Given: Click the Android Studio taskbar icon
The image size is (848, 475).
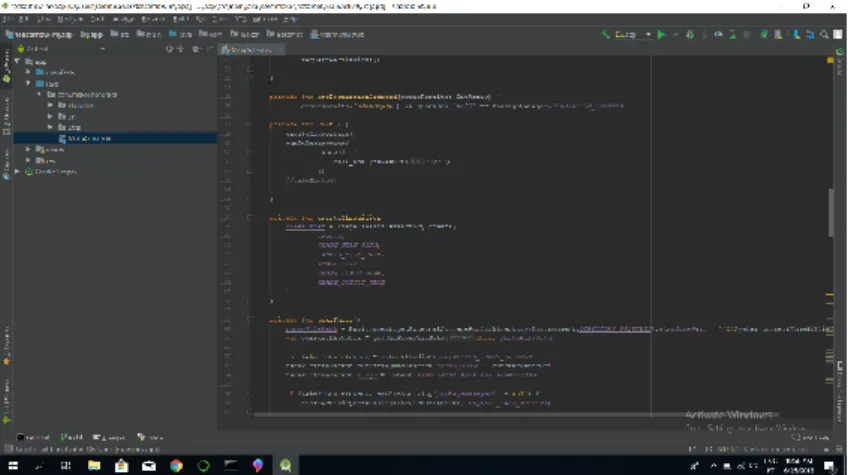Looking at the screenshot, I should click(285, 465).
